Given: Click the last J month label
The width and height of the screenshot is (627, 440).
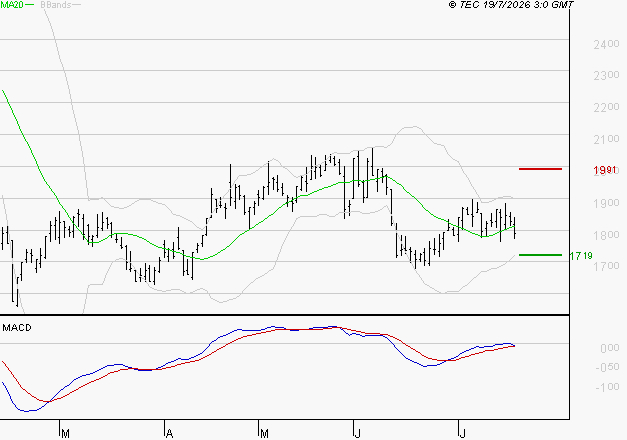Looking at the screenshot, I should pyautogui.click(x=463, y=434).
